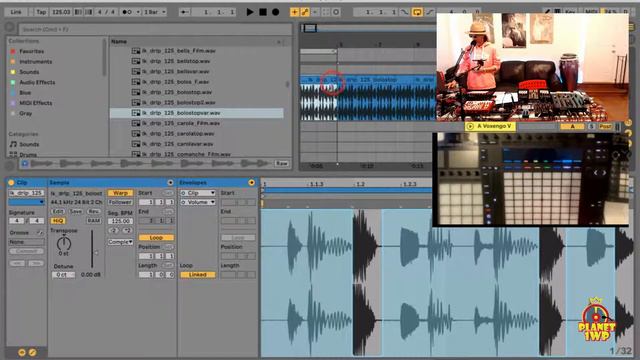Click waveform icon of lk_drip_125_bolostopvar.wav
The height and width of the screenshot is (360, 640).
[136, 113]
